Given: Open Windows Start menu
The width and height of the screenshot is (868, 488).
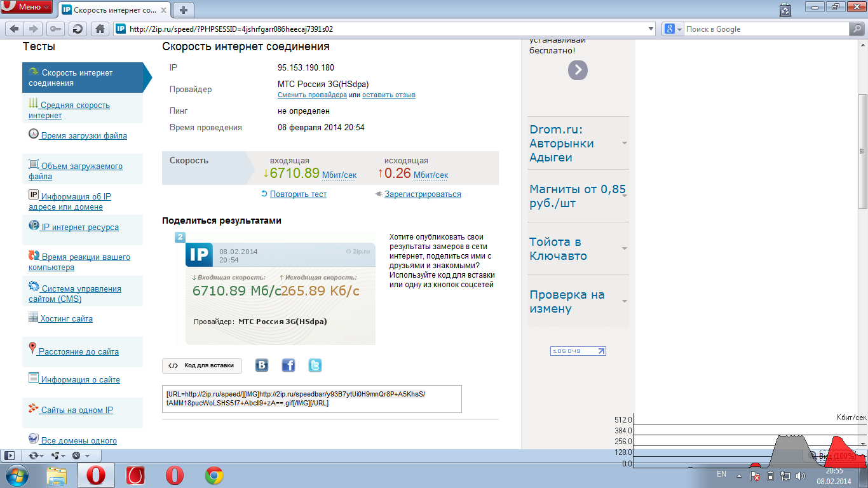Looking at the screenshot, I should coord(17,475).
